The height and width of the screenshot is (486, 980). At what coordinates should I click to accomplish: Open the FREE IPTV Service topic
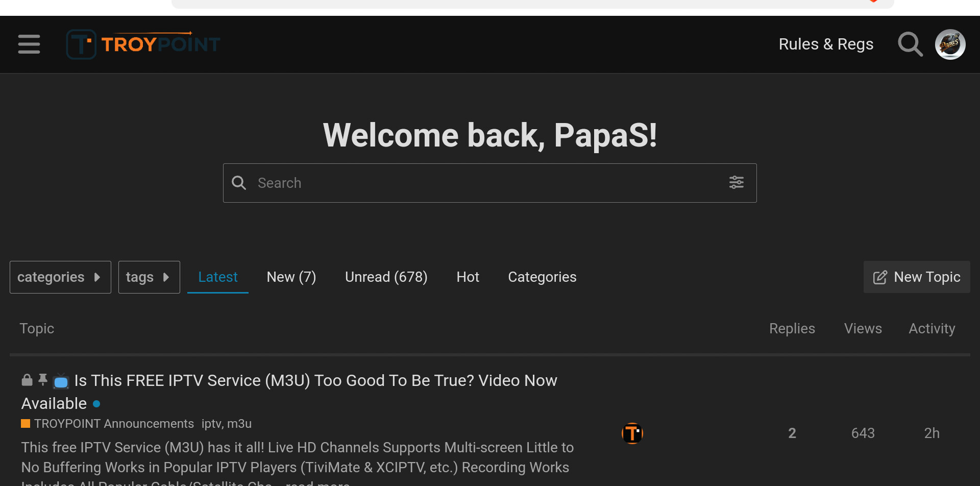289,392
